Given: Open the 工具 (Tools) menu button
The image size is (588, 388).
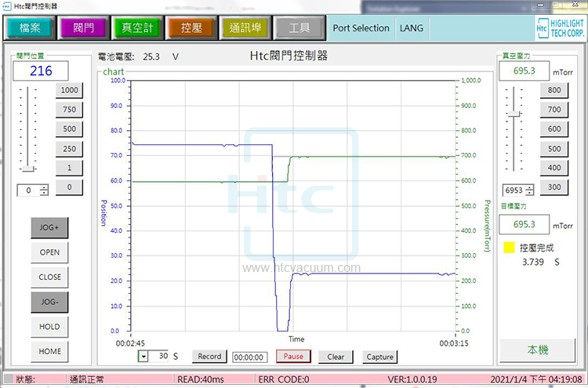Looking at the screenshot, I should point(299,27).
